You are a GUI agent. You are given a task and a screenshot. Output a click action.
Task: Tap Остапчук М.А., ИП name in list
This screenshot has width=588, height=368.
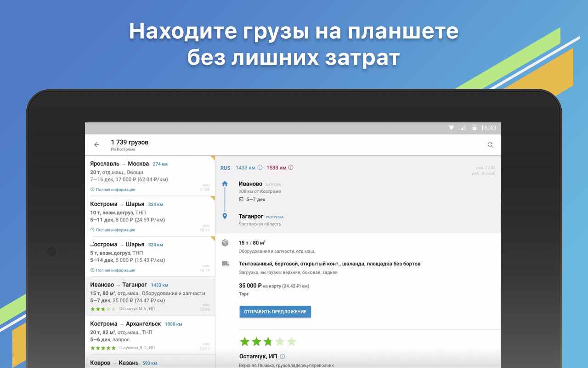pos(137,309)
